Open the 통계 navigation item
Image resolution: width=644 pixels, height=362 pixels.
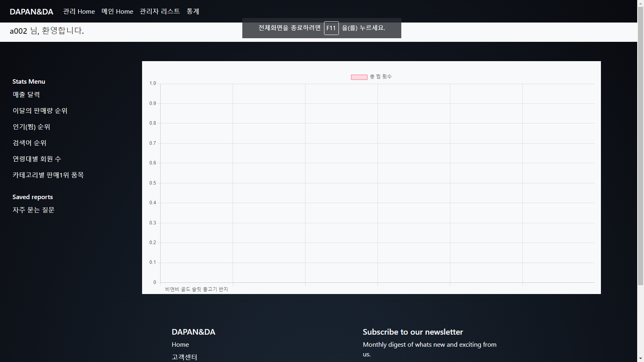pyautogui.click(x=192, y=12)
